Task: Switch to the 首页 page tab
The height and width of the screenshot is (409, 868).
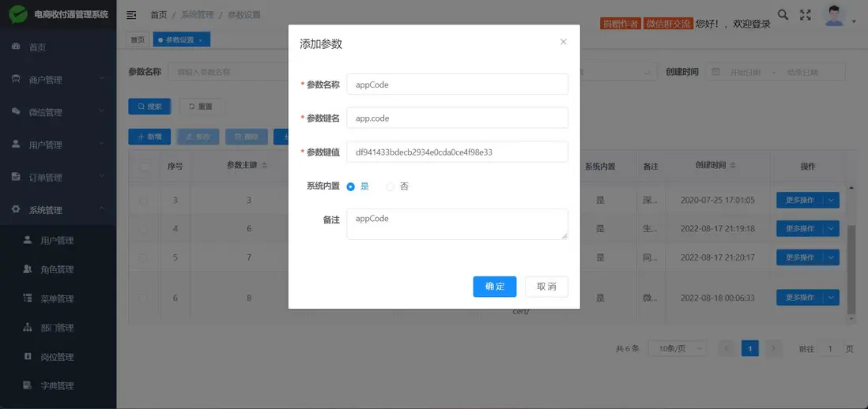Action: click(x=138, y=39)
